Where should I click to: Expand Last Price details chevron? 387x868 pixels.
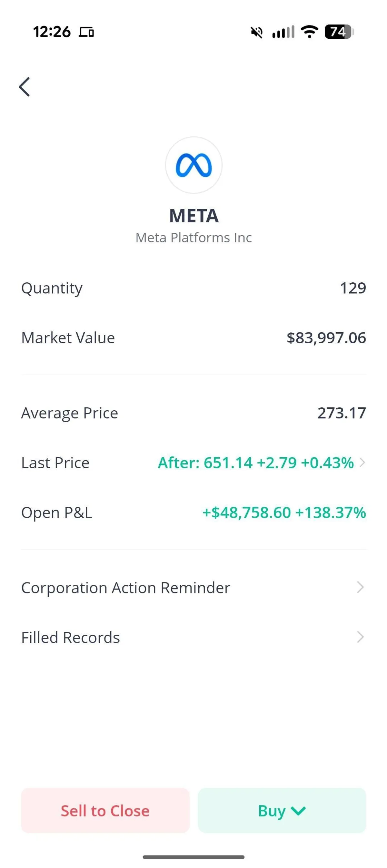362,463
